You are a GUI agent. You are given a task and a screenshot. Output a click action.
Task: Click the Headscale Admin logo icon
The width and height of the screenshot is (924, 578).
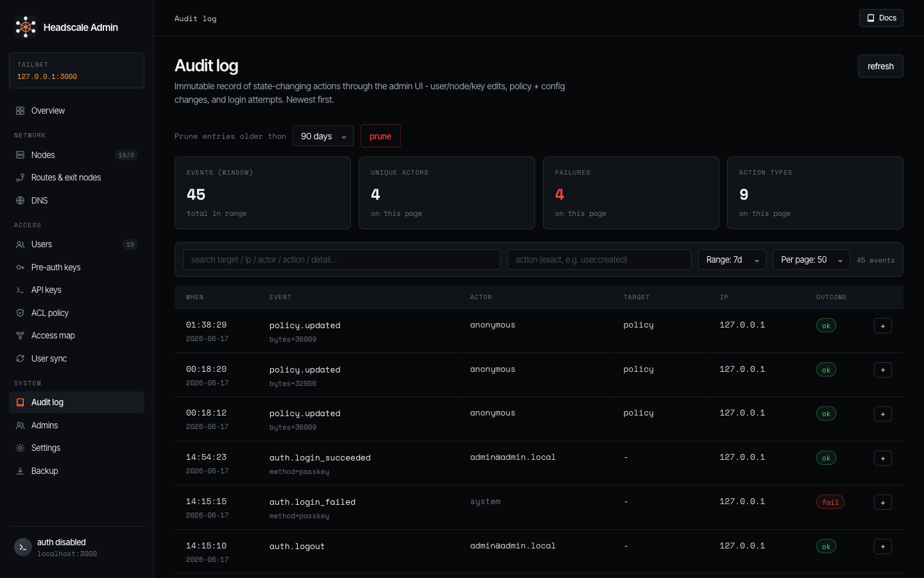click(x=26, y=27)
